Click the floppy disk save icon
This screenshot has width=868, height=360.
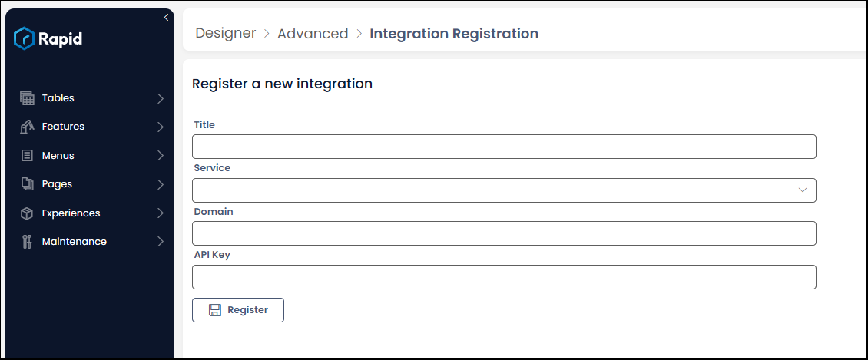215,310
